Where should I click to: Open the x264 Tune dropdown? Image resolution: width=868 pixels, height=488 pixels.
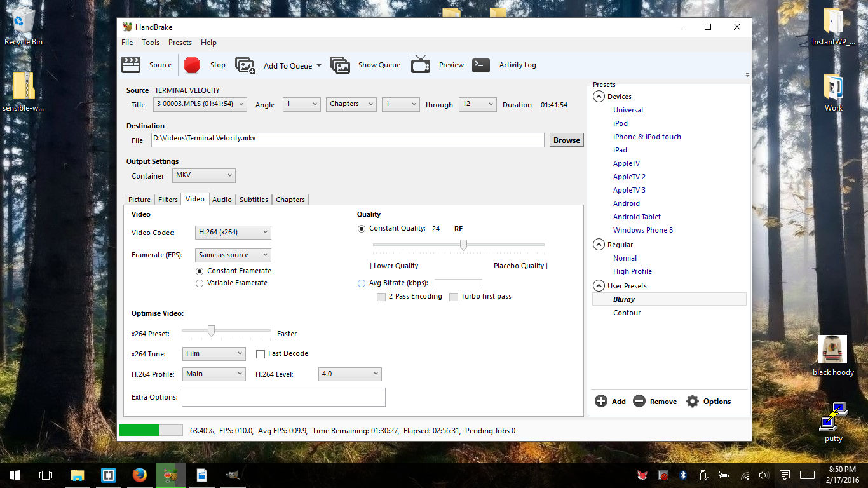214,354
